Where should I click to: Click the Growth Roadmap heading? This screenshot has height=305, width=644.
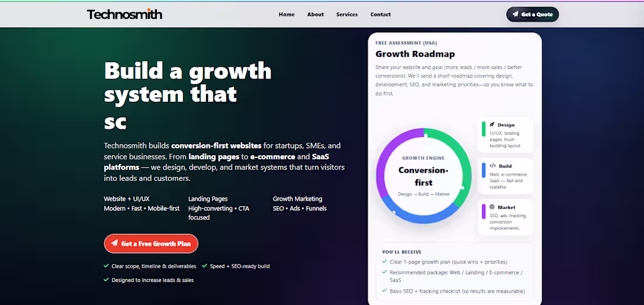pyautogui.click(x=415, y=54)
